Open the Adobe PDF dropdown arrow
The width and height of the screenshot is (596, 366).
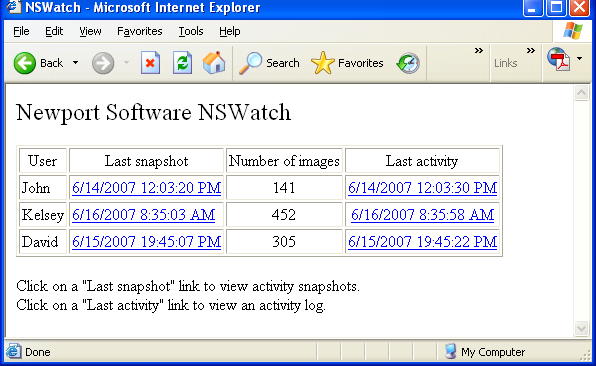click(579, 59)
